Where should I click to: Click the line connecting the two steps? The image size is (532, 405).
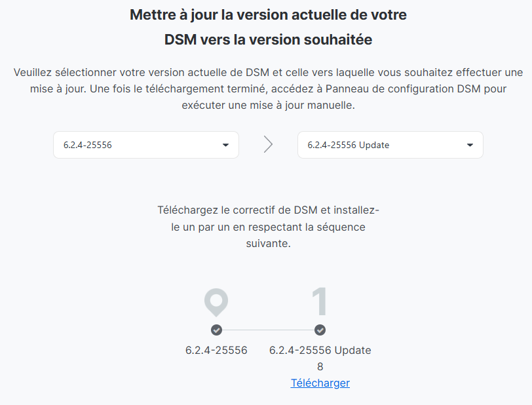click(268, 330)
